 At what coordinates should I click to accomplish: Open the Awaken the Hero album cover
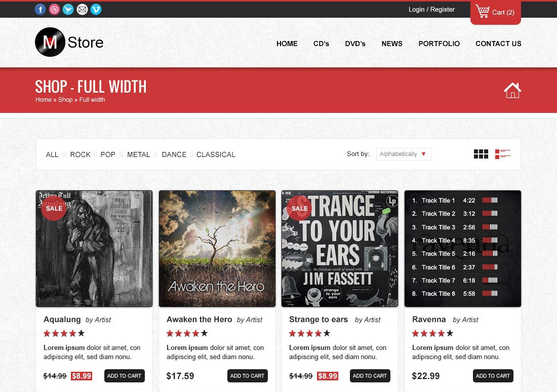[217, 249]
